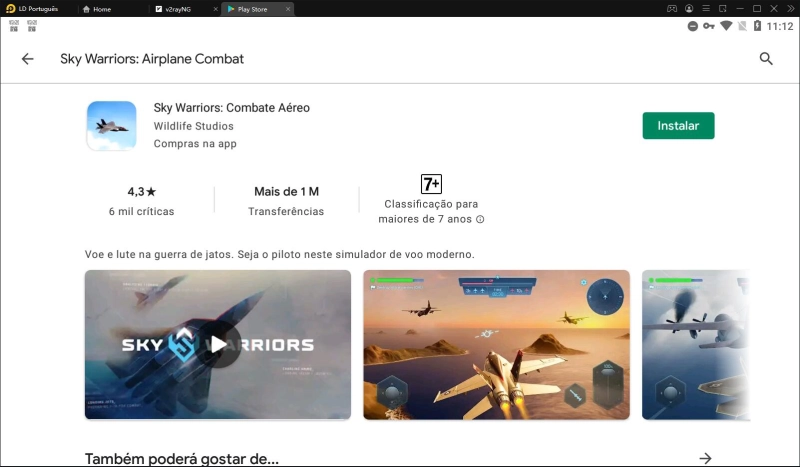The height and width of the screenshot is (467, 800).
Task: Open the partially visible third screenshot
Action: point(695,344)
